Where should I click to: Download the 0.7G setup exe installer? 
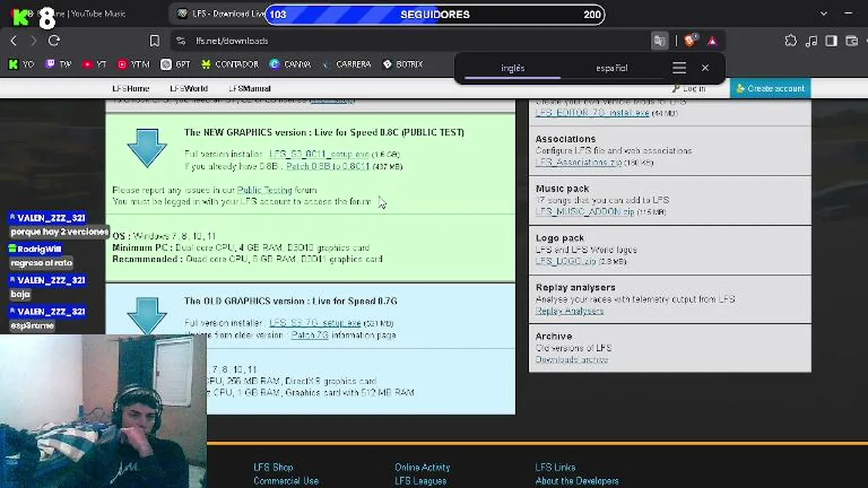315,323
